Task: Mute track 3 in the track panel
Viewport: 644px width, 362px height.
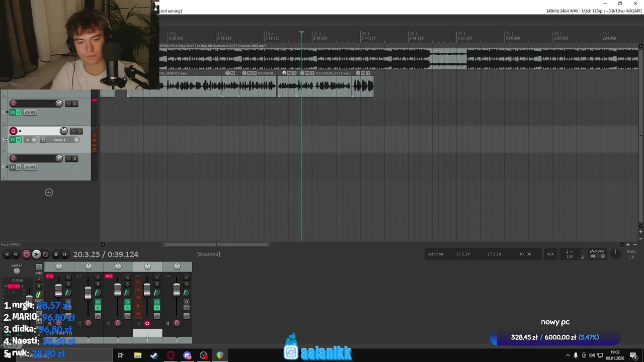Action: point(68,104)
